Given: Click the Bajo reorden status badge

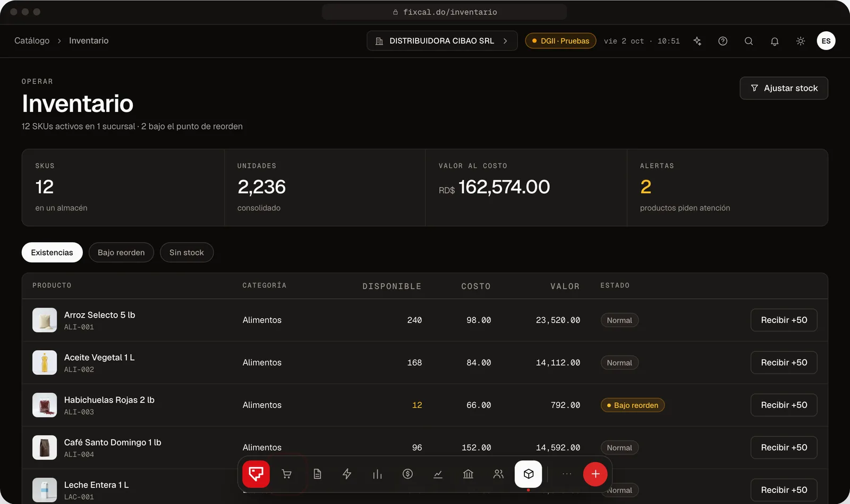Looking at the screenshot, I should (x=633, y=405).
